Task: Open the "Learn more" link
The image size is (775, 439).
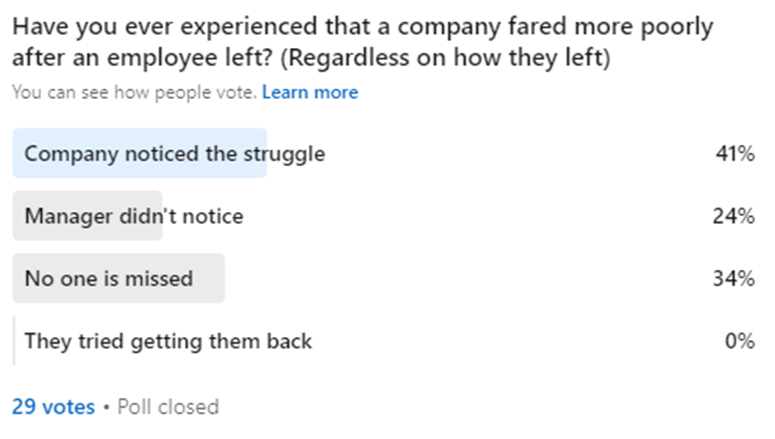Action: (x=309, y=92)
